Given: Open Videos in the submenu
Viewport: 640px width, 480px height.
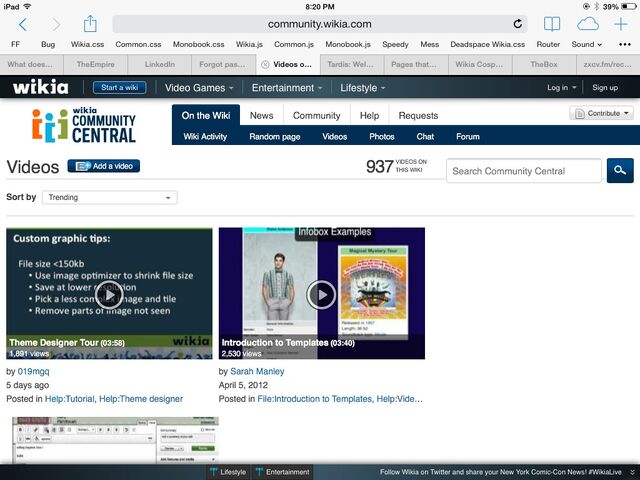Looking at the screenshot, I should pos(335,136).
